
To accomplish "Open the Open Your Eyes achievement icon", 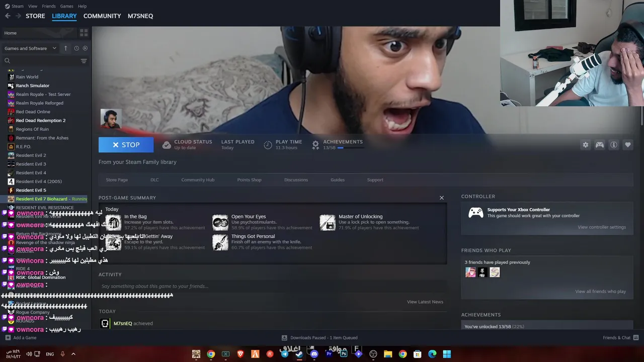I will point(220,222).
